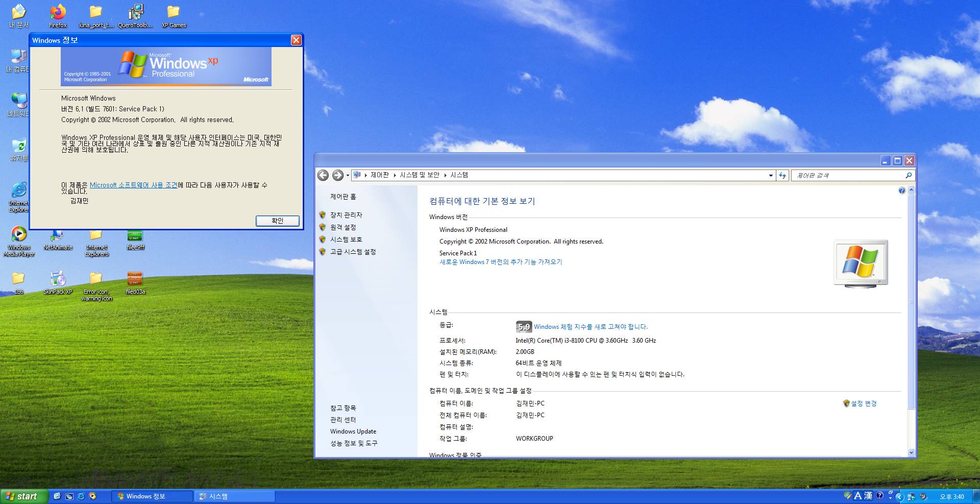Open recent pages dropdown next to forward arrow
Image resolution: width=980 pixels, height=504 pixels.
348,175
